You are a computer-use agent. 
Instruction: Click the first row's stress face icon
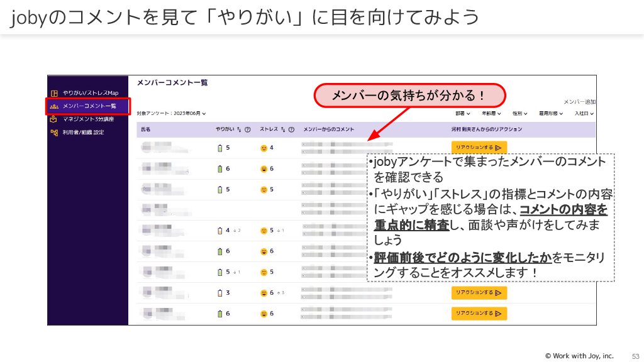click(x=264, y=148)
